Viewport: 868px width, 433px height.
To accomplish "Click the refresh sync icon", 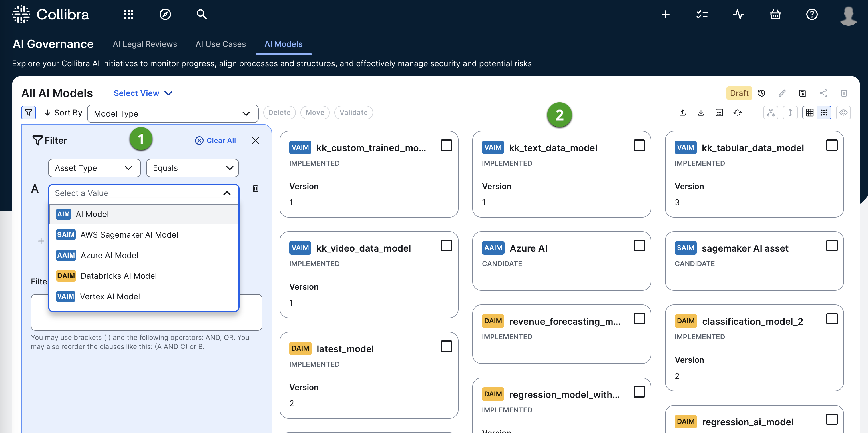I will [x=737, y=113].
